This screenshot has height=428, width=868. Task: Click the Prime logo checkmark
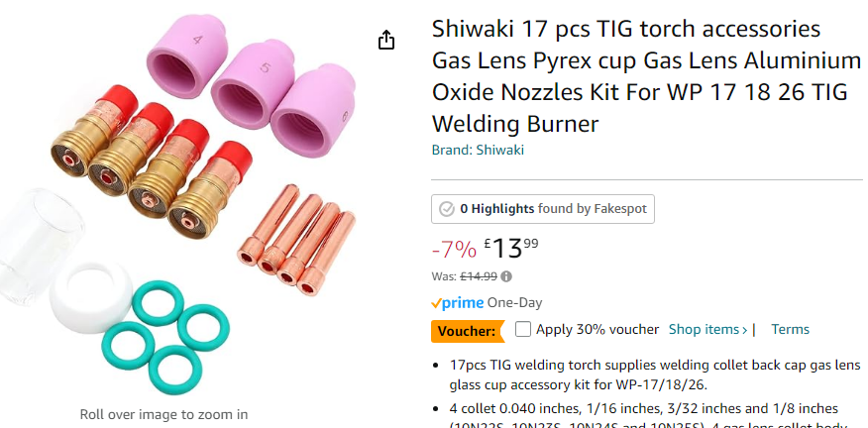click(437, 303)
